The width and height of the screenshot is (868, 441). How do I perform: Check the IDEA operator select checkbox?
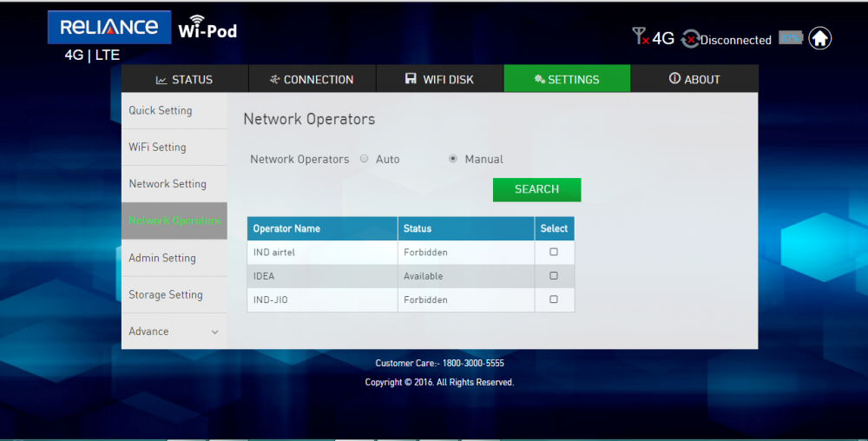[554, 276]
